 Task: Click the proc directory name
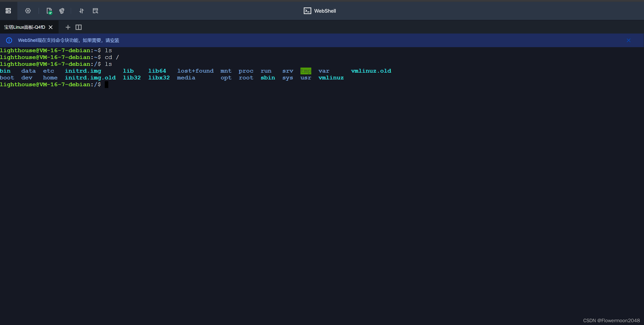click(246, 71)
